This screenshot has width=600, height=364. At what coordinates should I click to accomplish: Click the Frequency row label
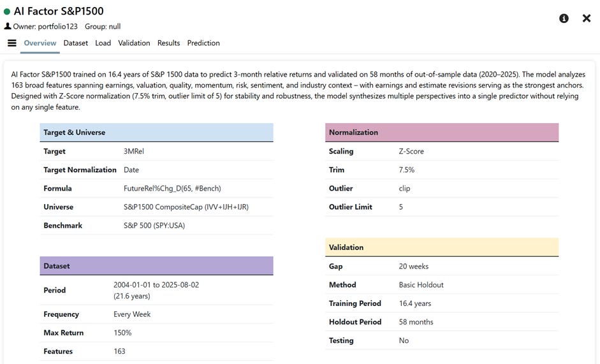tap(61, 314)
